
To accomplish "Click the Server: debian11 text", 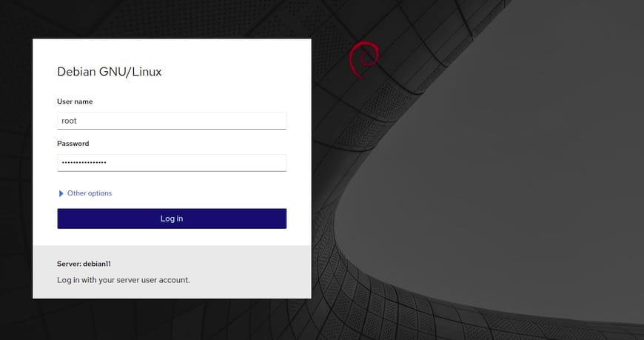I will pyautogui.click(x=84, y=264).
